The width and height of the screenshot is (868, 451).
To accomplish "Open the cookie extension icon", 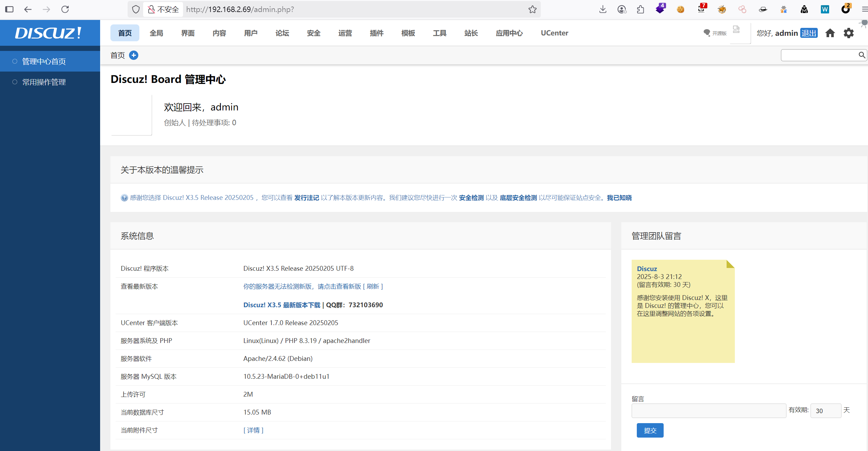I will click(680, 10).
